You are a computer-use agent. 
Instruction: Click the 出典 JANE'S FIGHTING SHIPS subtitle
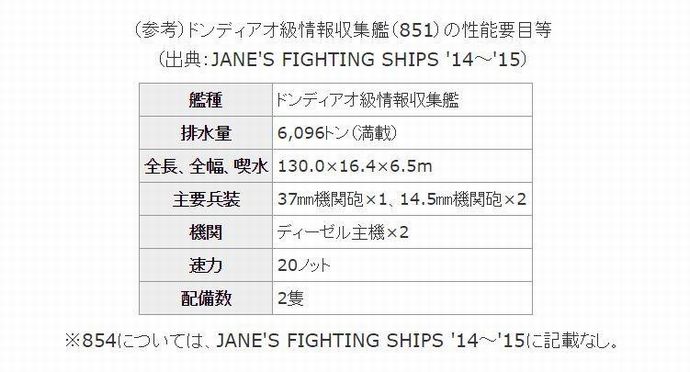[x=342, y=59]
